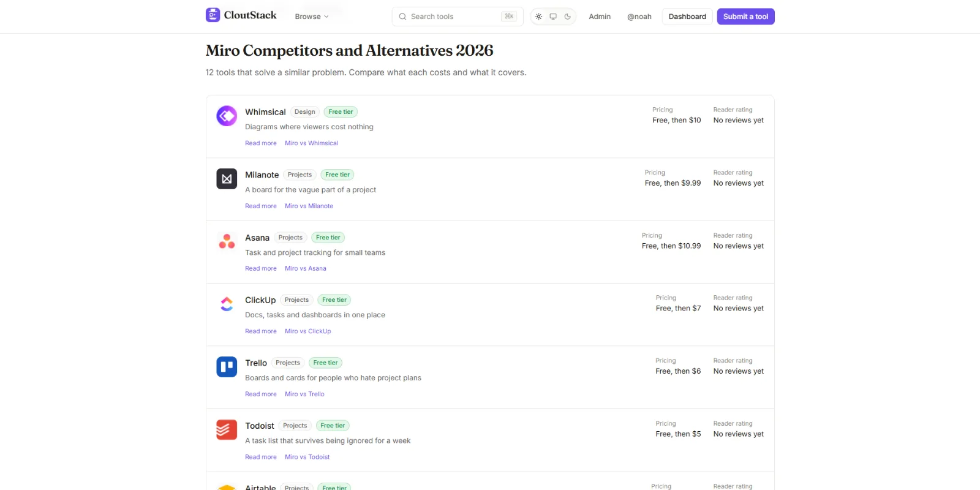980x490 pixels.
Task: Click the 'Free, then $7' price
Action: (678, 309)
